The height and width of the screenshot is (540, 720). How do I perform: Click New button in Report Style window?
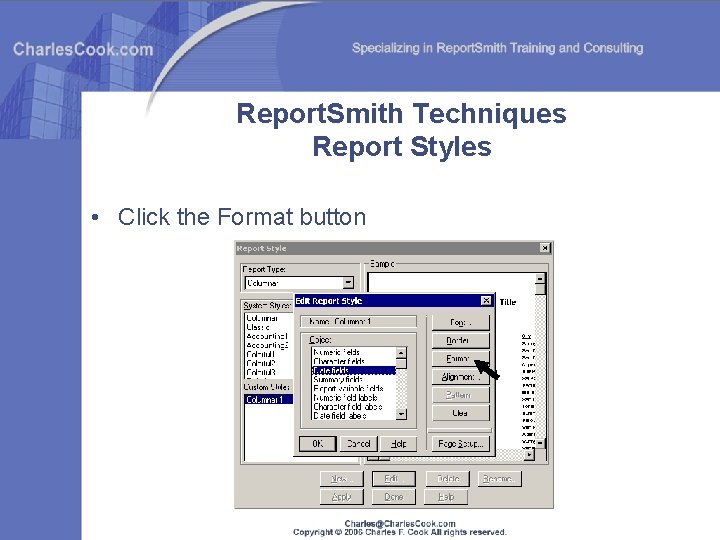(x=342, y=479)
